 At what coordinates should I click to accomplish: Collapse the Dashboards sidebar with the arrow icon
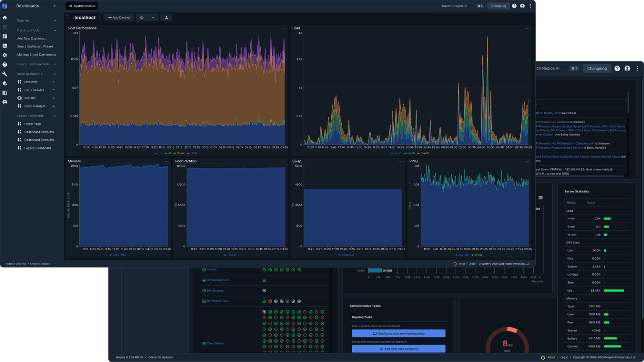click(x=54, y=6)
